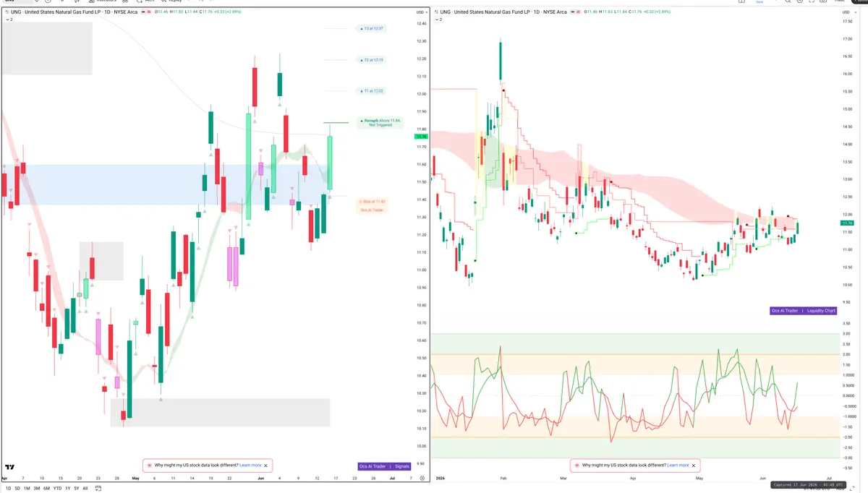This screenshot has height=493, width=868.
Task: Click Learn more in left chart notice
Action: click(250, 466)
